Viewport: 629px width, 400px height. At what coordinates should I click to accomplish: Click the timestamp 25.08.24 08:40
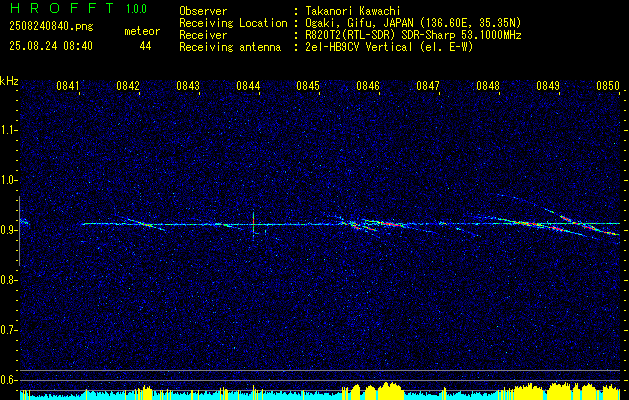click(51, 46)
